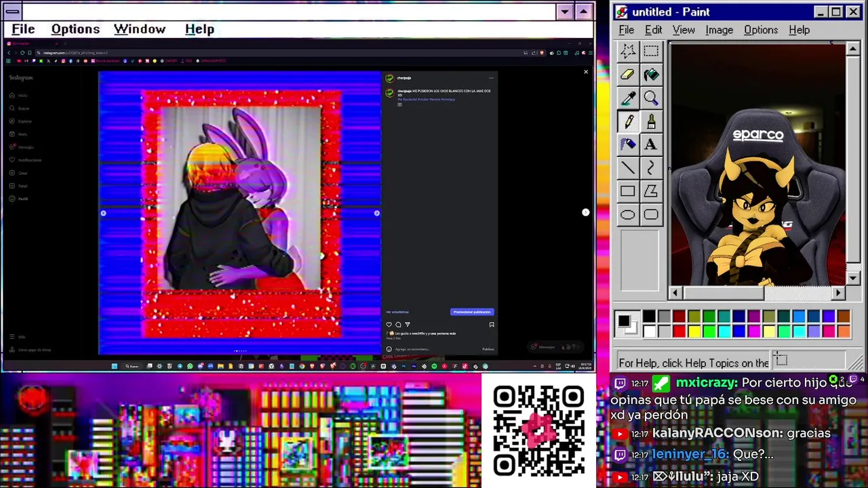
Task: Click Promocionar publicación button
Action: tap(472, 312)
